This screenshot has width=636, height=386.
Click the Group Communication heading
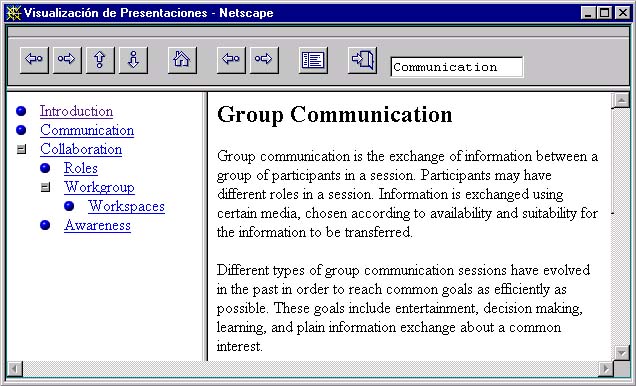[x=335, y=114]
